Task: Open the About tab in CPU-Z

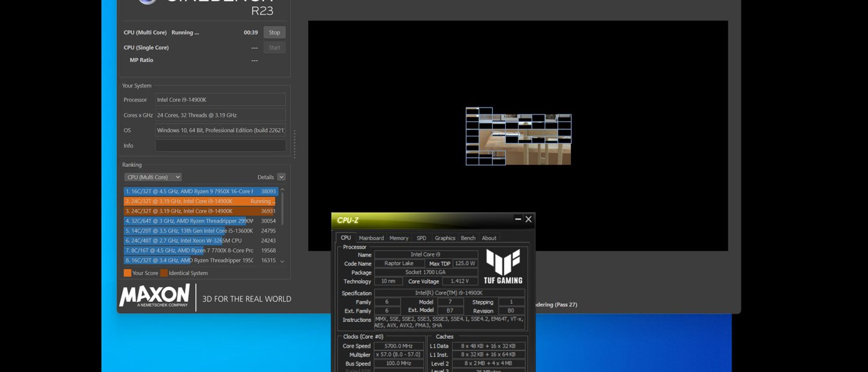Action: (x=489, y=238)
